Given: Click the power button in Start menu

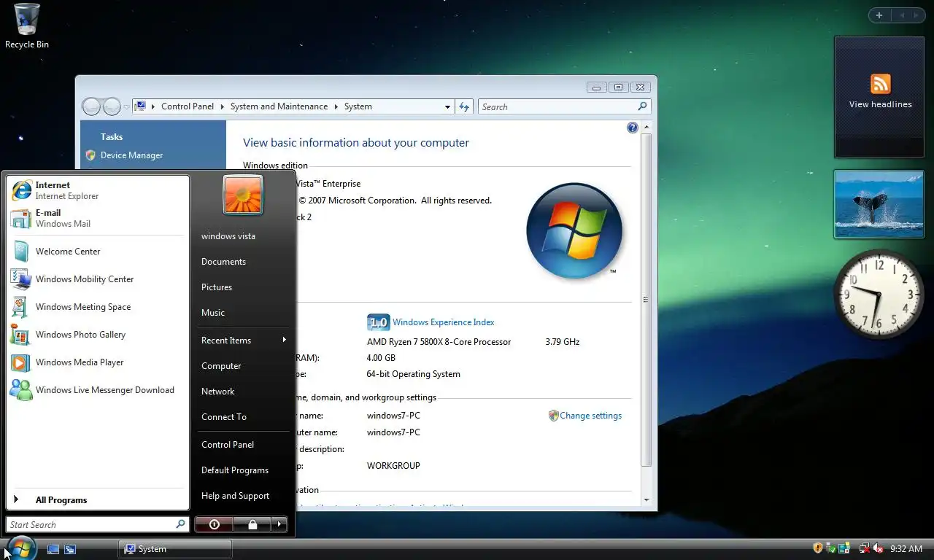Looking at the screenshot, I should (x=214, y=524).
